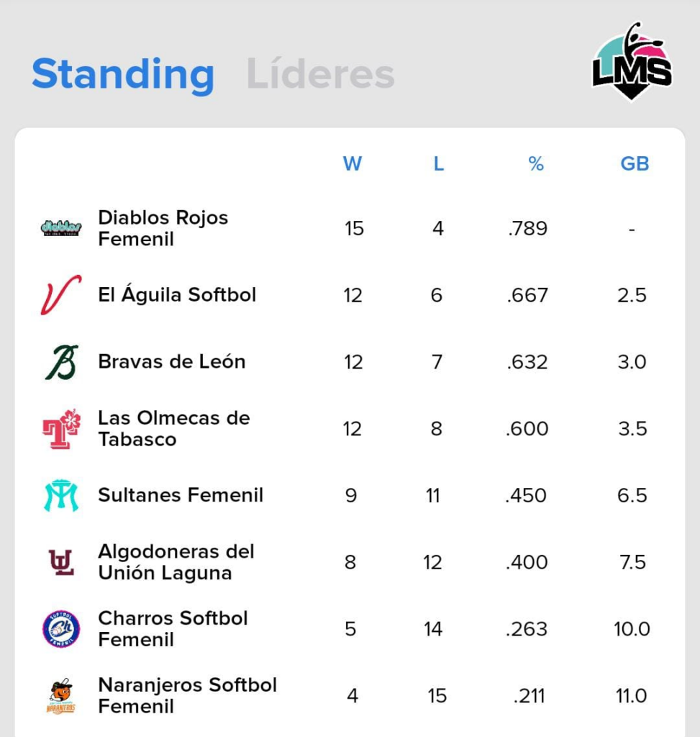Open Naranjeros Softbol Femenil team name
The height and width of the screenshot is (737, 700).
(x=187, y=695)
